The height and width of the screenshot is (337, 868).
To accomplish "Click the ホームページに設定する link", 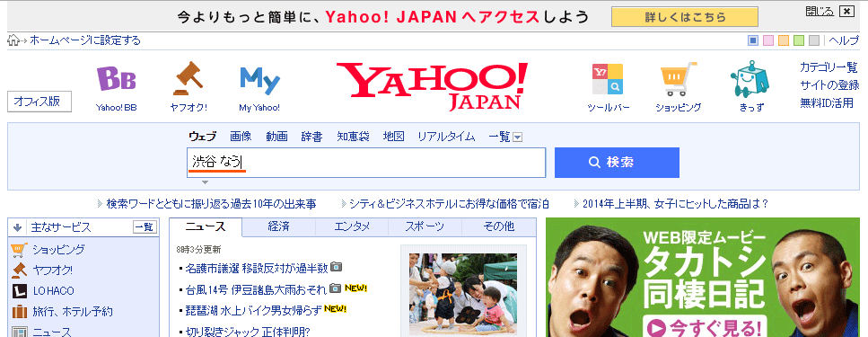I will tap(85, 40).
